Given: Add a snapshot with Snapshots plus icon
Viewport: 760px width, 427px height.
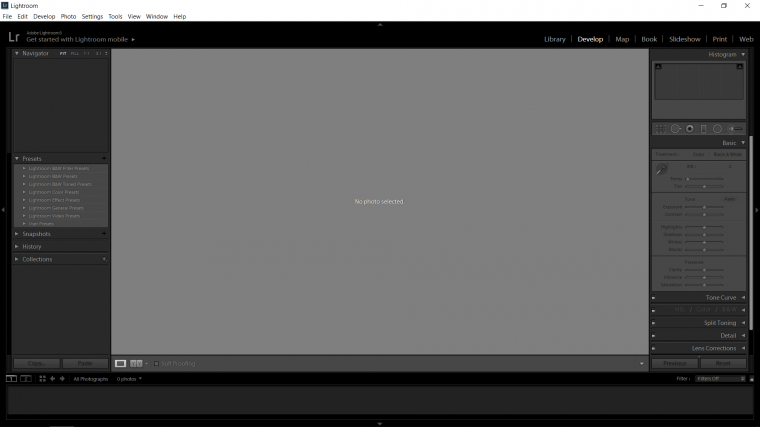Looking at the screenshot, I should pyautogui.click(x=104, y=234).
